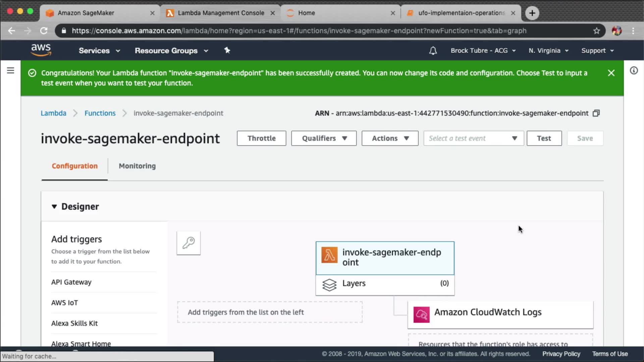Click the pin shortcut icon in navbar
This screenshot has width=644, height=362.
227,50
